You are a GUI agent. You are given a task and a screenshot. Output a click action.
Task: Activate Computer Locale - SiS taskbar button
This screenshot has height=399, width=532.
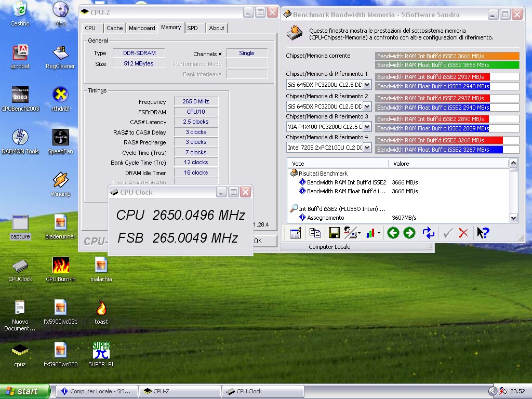(96, 391)
